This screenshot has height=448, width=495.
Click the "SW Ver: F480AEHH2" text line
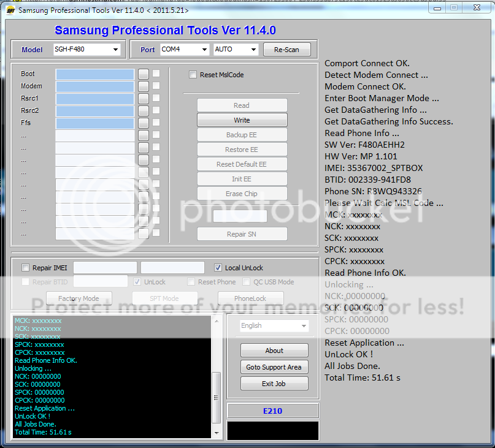[364, 145]
